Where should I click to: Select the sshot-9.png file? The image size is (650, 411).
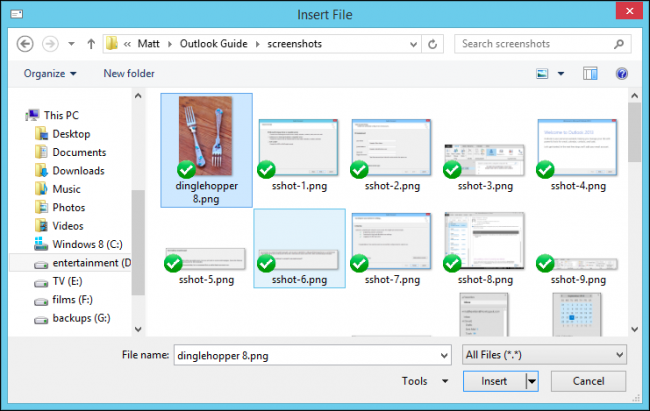[x=578, y=270]
